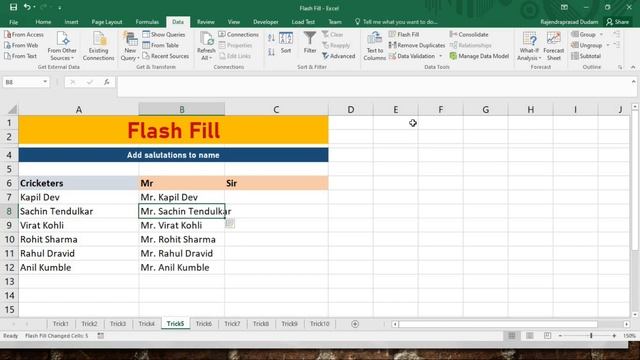The image size is (640, 360).
Task: Click From Table in Get & Transform
Action: pyautogui.click(x=160, y=45)
